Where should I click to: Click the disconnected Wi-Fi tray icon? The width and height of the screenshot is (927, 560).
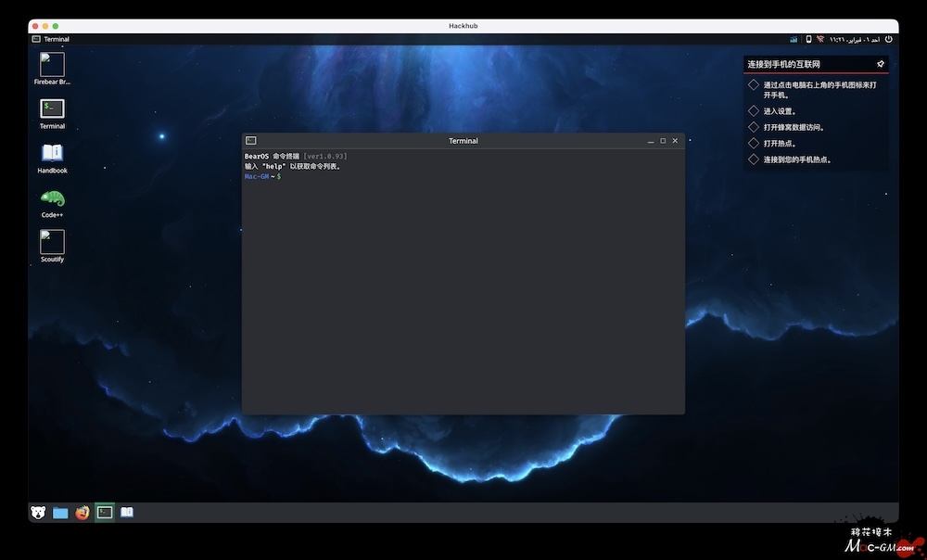pyautogui.click(x=820, y=40)
